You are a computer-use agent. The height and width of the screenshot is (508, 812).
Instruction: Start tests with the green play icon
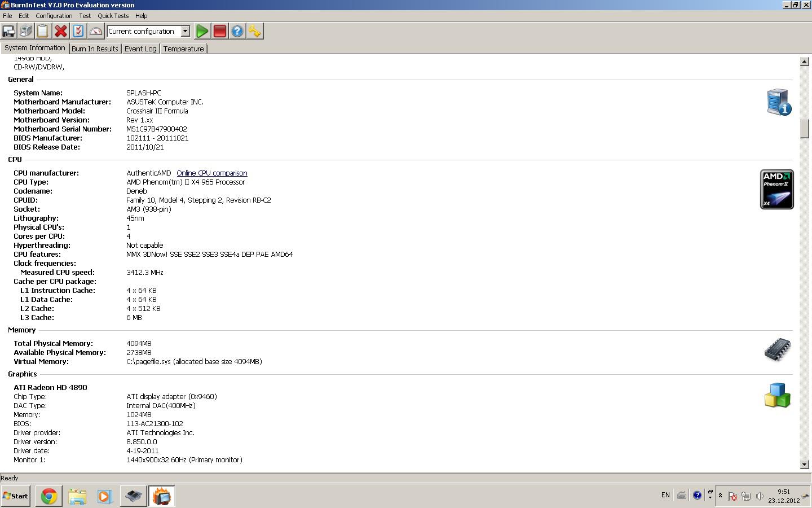[202, 31]
